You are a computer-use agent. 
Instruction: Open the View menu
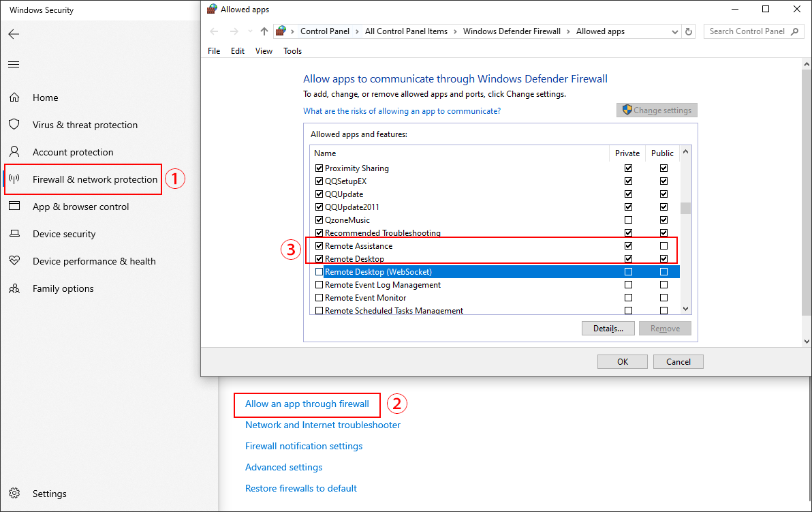click(264, 50)
